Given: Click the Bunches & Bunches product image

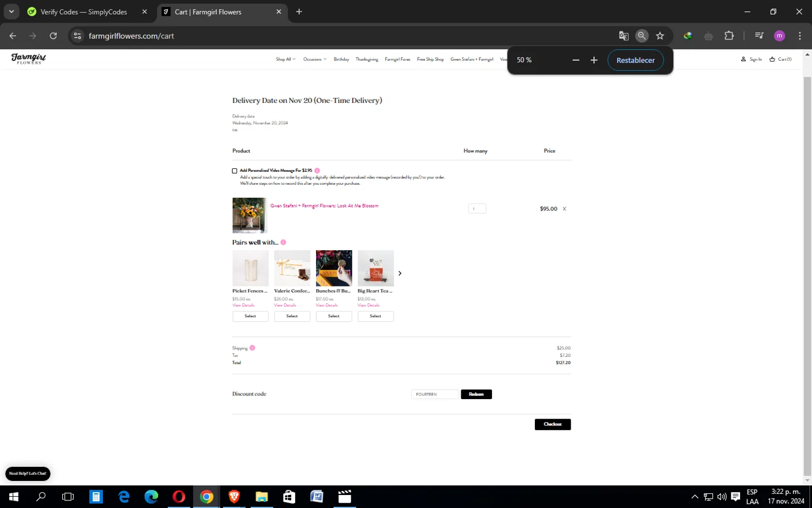Looking at the screenshot, I should click(333, 268).
